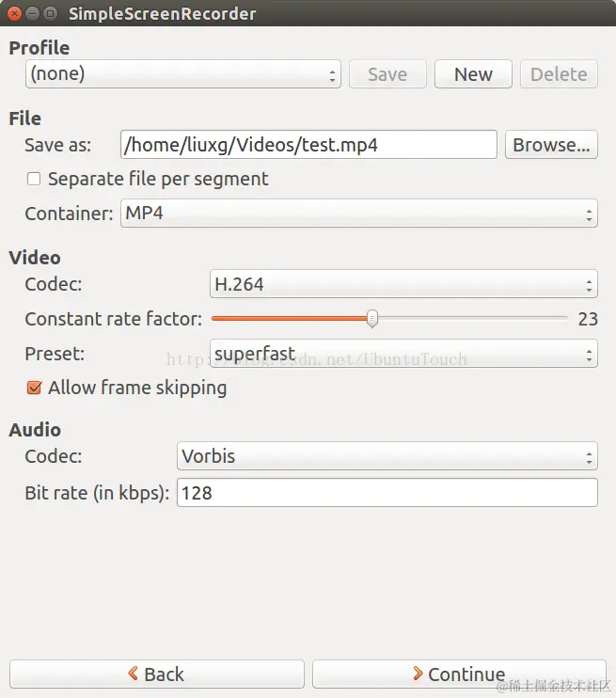616x698 pixels.
Task: Go to previous page with Back button
Action: (x=157, y=674)
